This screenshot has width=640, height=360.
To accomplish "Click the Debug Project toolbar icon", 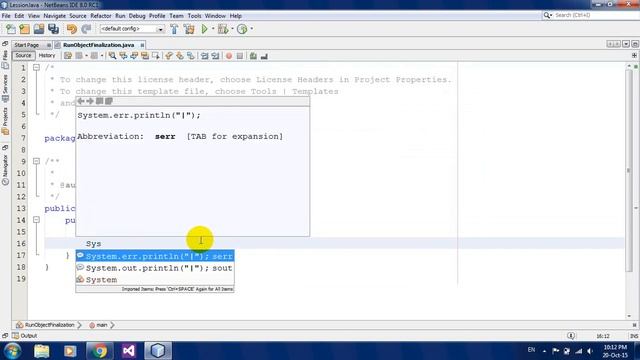I will pyautogui.click(x=223, y=29).
